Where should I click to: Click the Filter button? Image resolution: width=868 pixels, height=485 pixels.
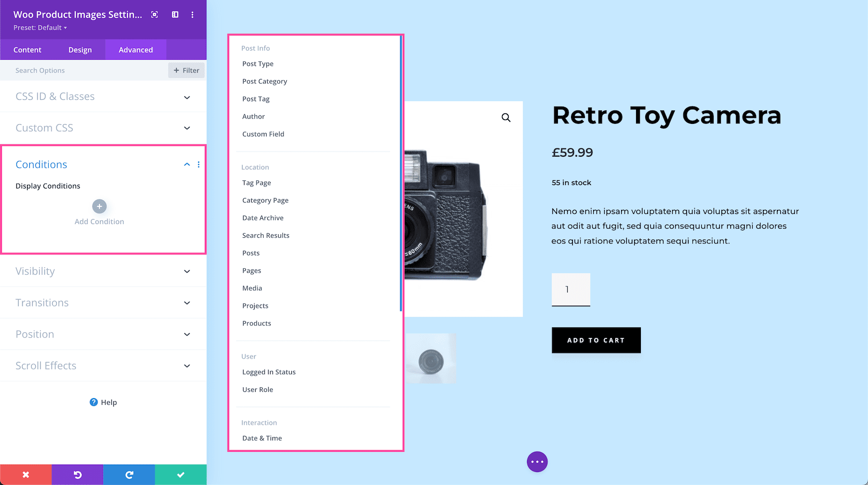click(186, 70)
